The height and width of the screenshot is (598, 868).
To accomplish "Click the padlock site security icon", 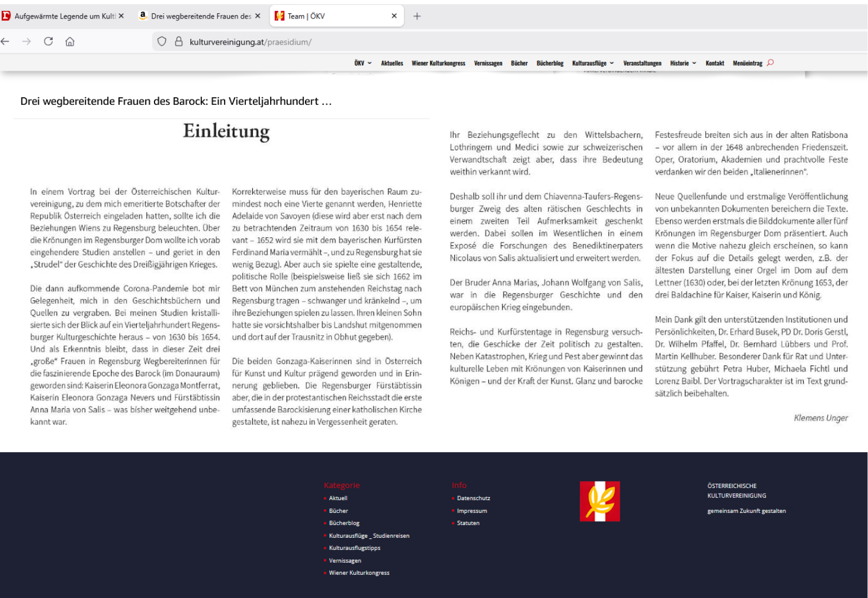I will [179, 42].
